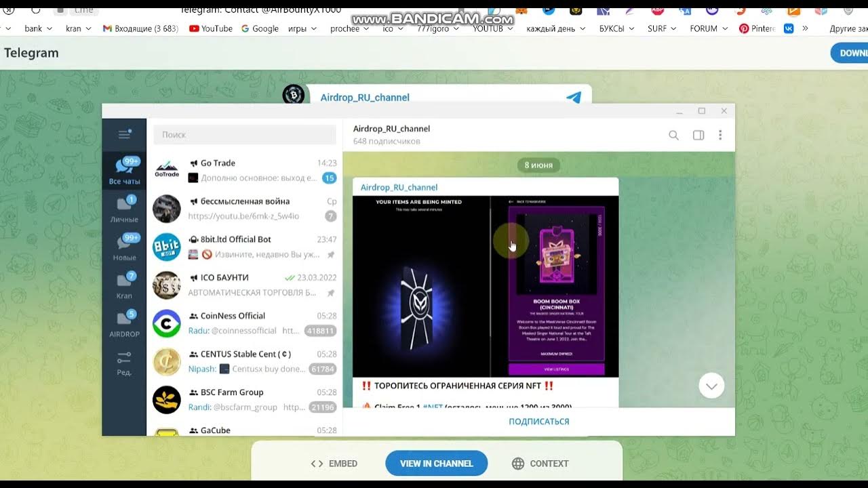
Task: Open Telegram desktop hamburger menu
Action: click(124, 134)
